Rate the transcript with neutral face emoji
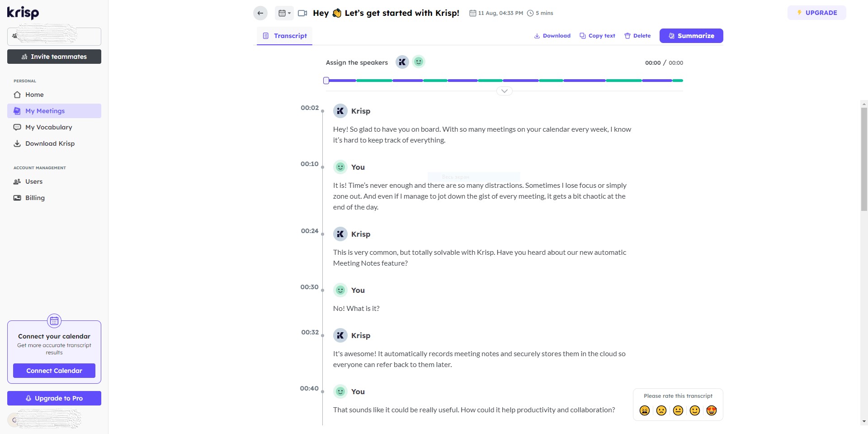Image resolution: width=868 pixels, height=434 pixels. (x=678, y=410)
